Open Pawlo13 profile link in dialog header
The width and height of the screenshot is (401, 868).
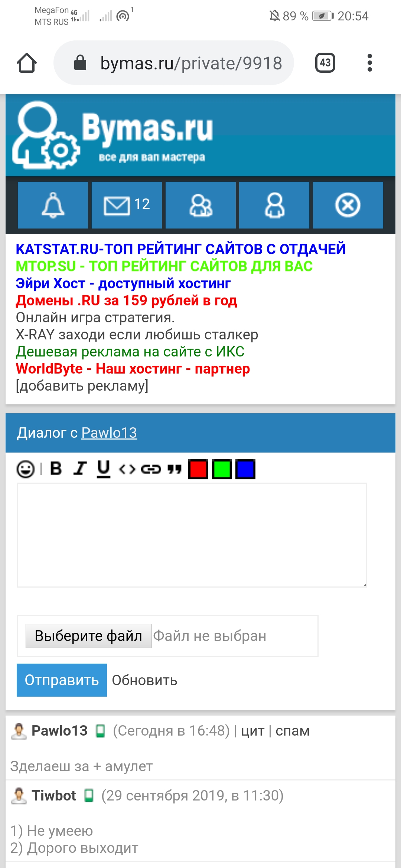tap(109, 433)
